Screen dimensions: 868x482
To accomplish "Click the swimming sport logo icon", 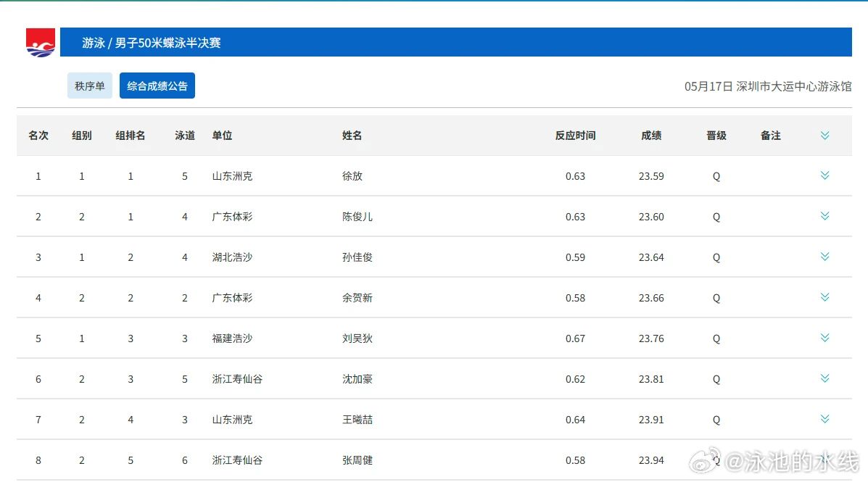I will [41, 43].
